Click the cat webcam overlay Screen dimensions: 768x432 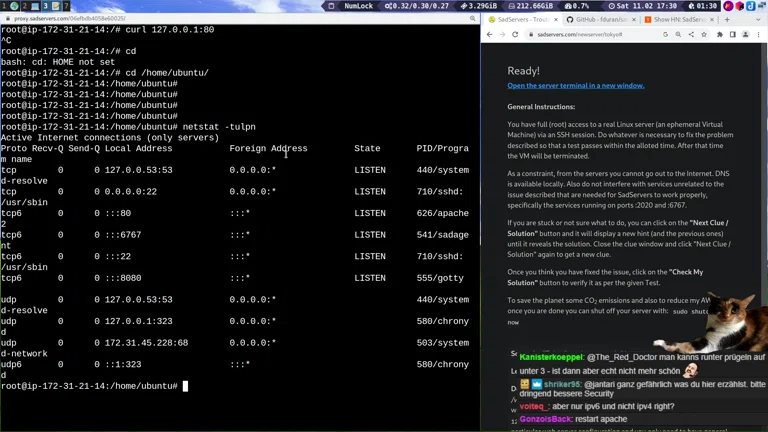pyautogui.click(x=710, y=322)
